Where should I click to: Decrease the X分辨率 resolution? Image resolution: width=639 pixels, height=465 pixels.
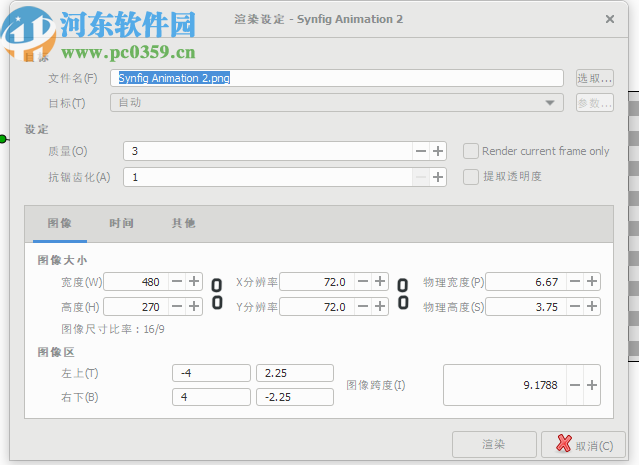point(363,282)
